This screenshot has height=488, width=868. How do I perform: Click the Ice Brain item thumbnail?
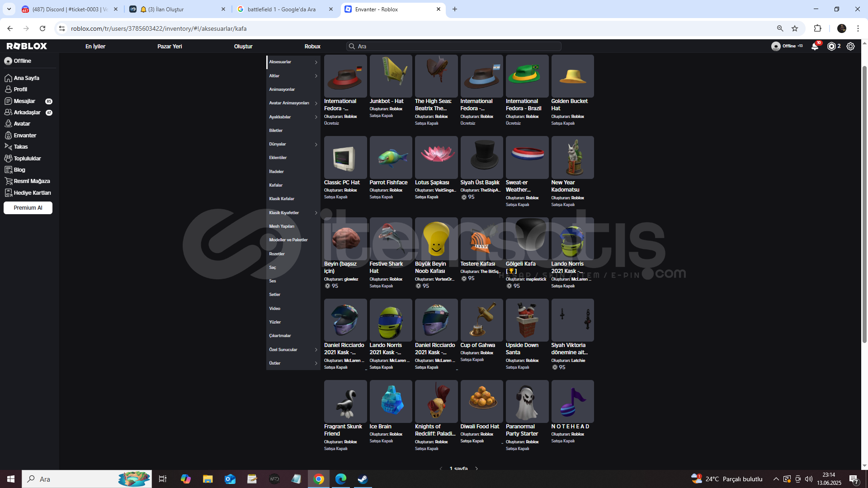[391, 401]
